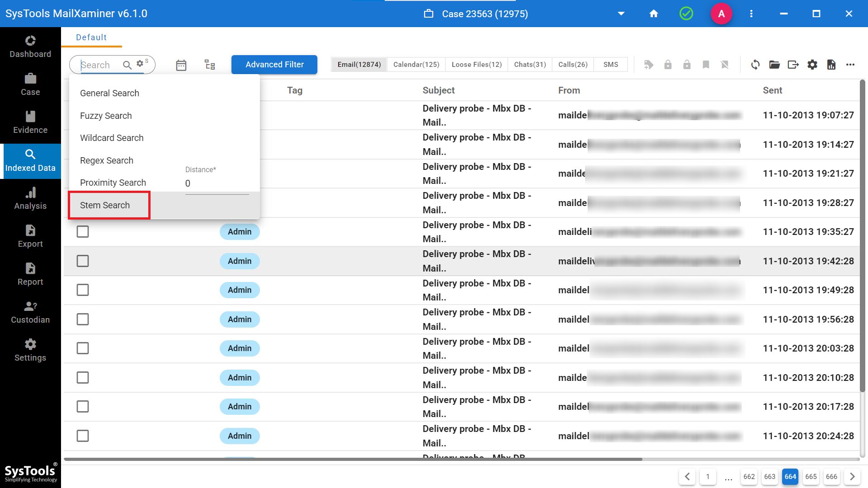This screenshot has height=488, width=868.
Task: Click the report document icon in toolbar
Action: tap(831, 65)
